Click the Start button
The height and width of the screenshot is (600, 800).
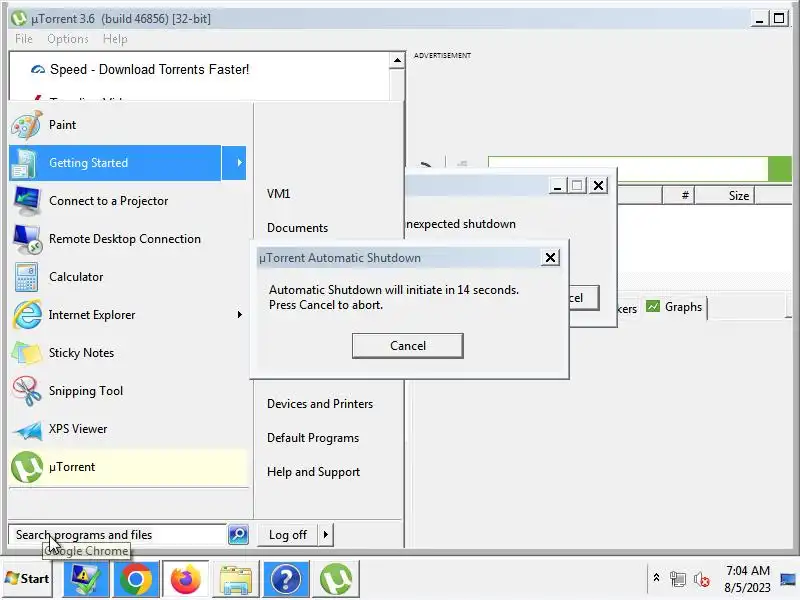pos(27,579)
